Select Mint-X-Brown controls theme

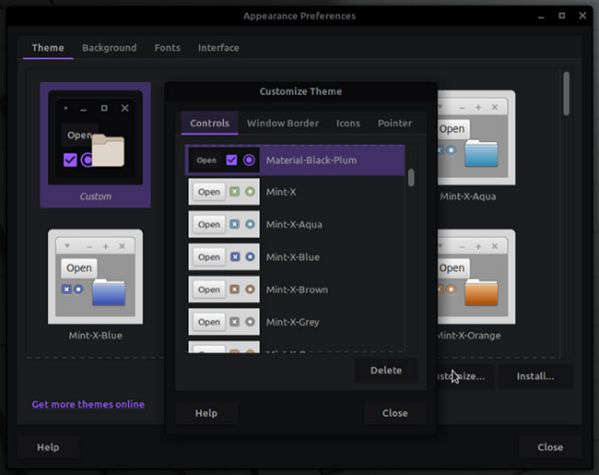click(295, 290)
